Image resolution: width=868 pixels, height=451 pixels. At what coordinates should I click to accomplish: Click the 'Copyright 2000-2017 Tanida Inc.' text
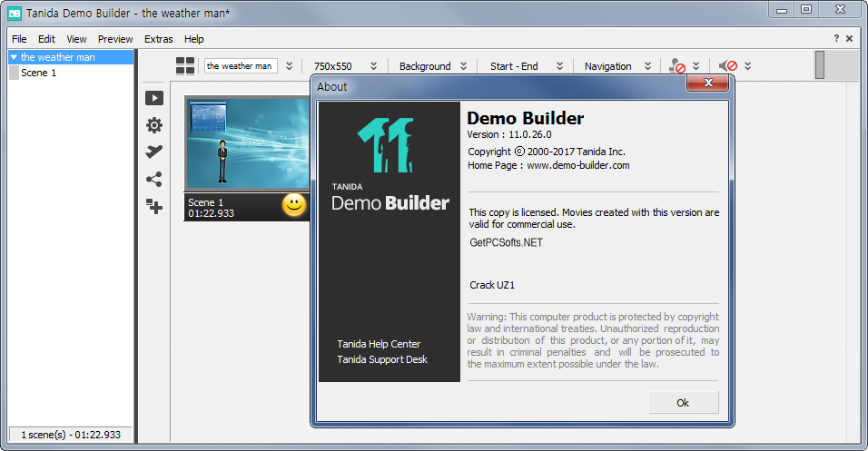[x=547, y=151]
